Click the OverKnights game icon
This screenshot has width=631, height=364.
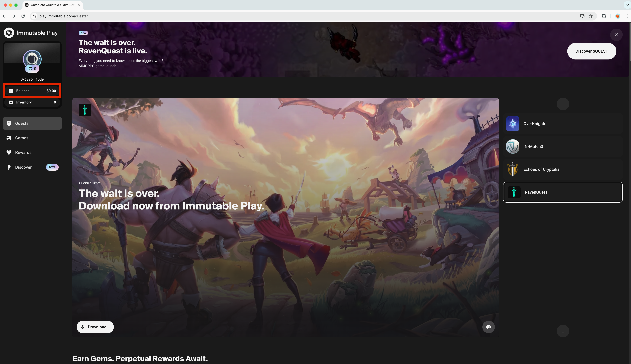coord(513,123)
